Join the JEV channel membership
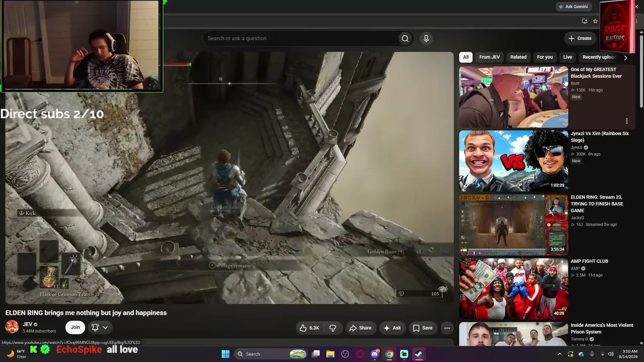Viewport: 644px width, 362px height. point(75,327)
